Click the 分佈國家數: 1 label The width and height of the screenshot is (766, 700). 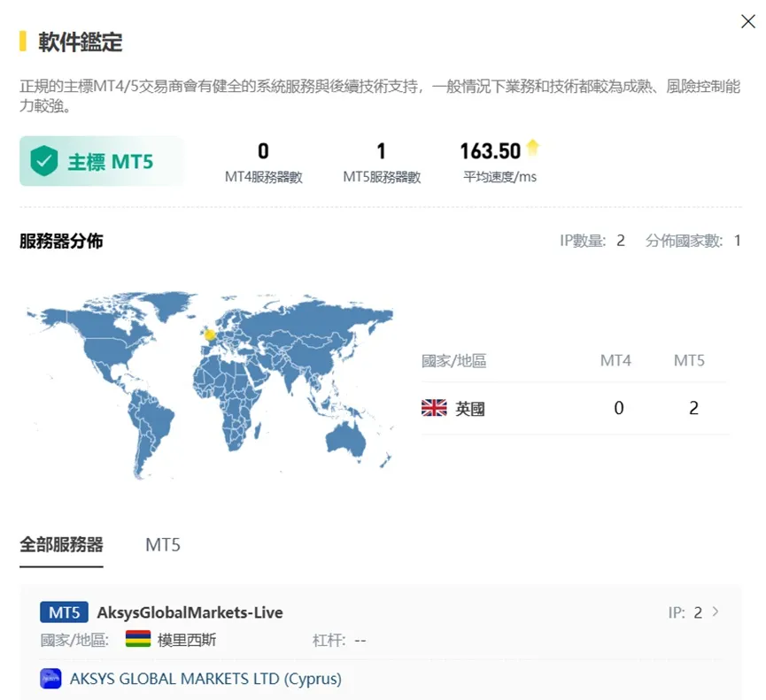692,241
